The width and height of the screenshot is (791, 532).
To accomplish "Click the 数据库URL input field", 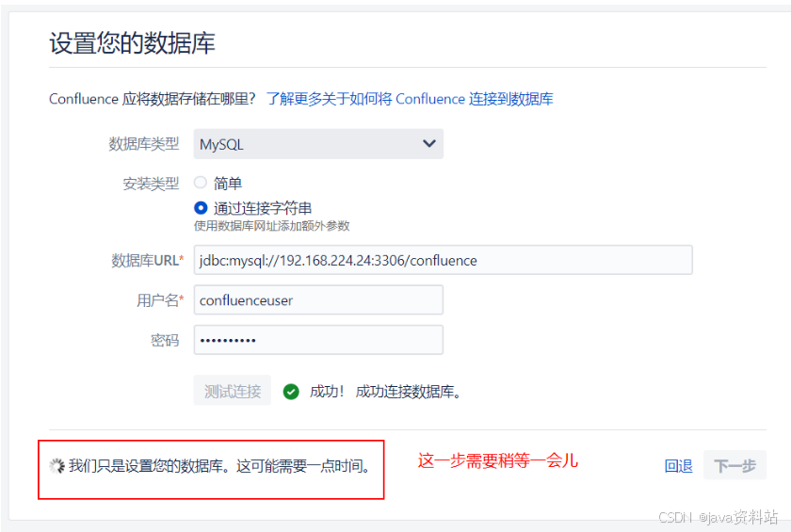I will click(x=443, y=260).
